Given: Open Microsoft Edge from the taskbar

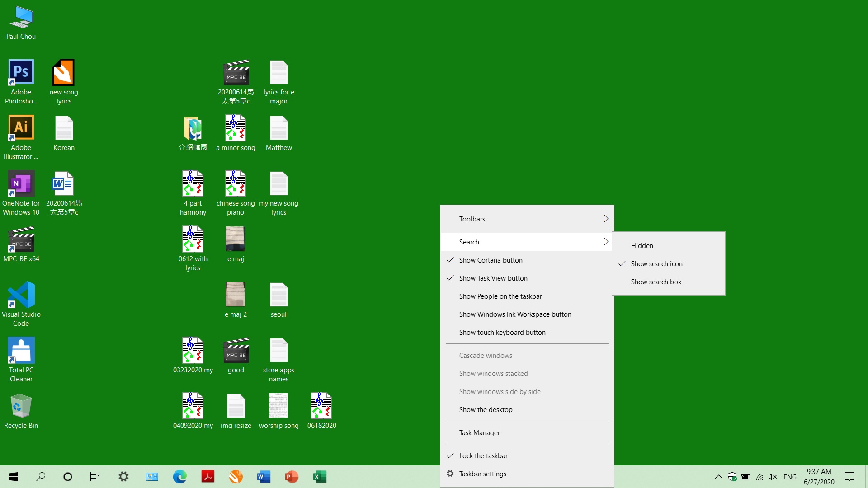Looking at the screenshot, I should click(179, 476).
